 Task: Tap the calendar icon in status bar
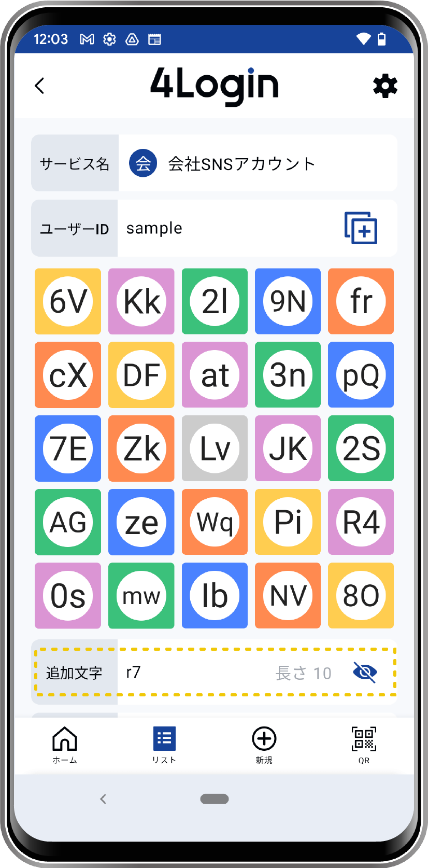154,39
